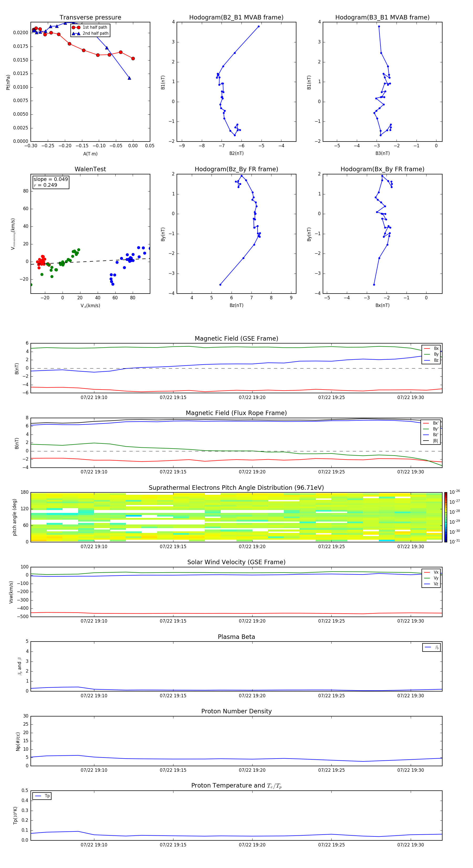
Task: Click the 'Plasma Beta' panel title
Action: click(x=236, y=637)
